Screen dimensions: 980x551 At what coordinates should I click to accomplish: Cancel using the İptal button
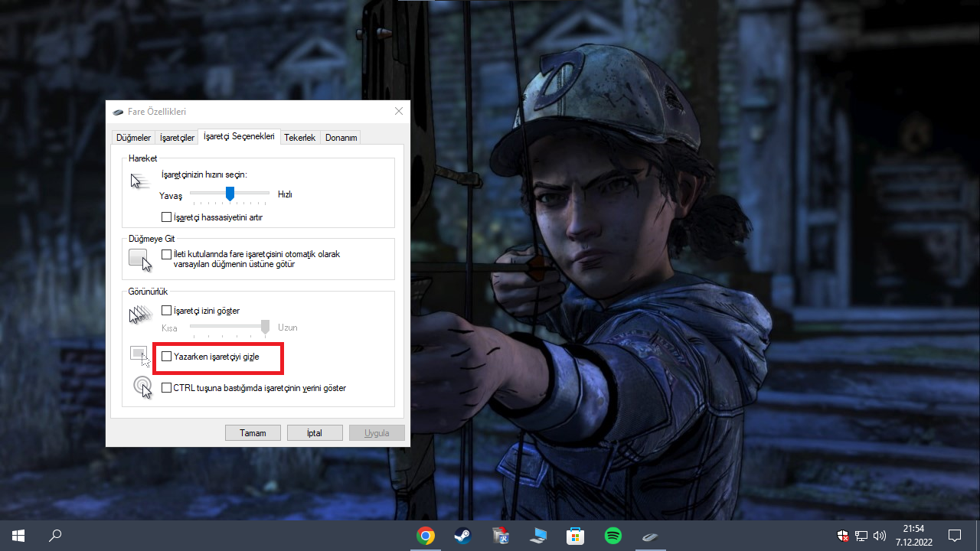tap(315, 433)
